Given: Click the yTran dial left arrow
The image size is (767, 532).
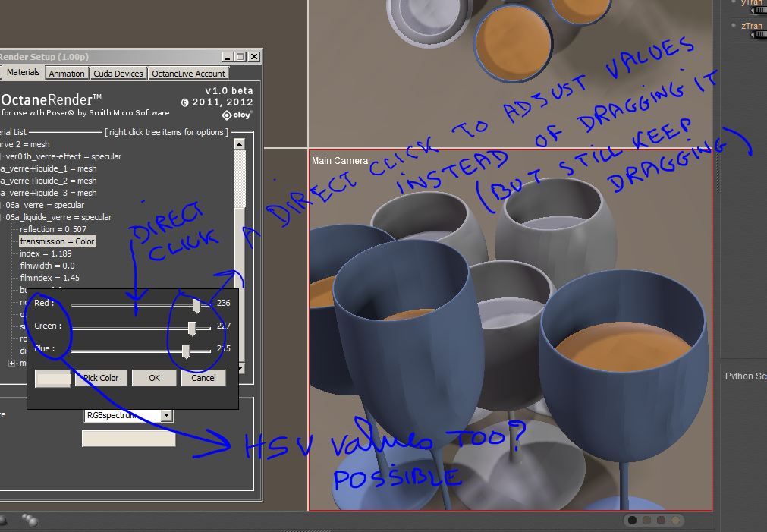Looking at the screenshot, I should click(x=754, y=11).
